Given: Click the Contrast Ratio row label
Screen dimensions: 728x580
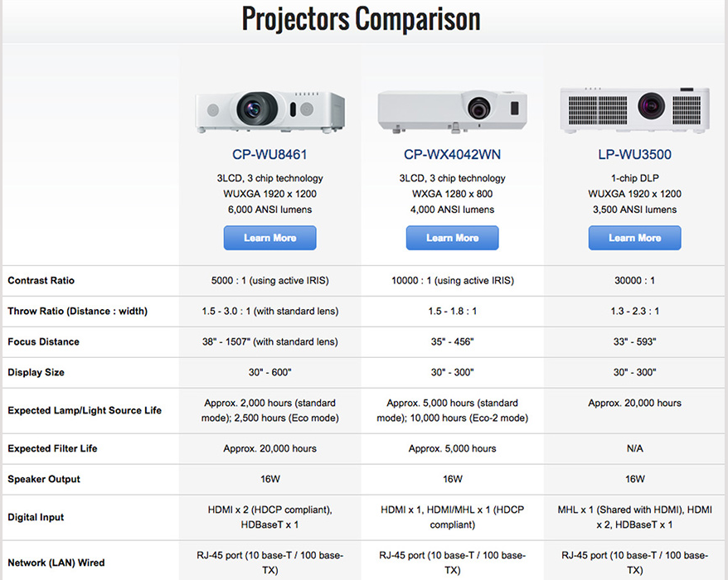Looking at the screenshot, I should pyautogui.click(x=41, y=280).
